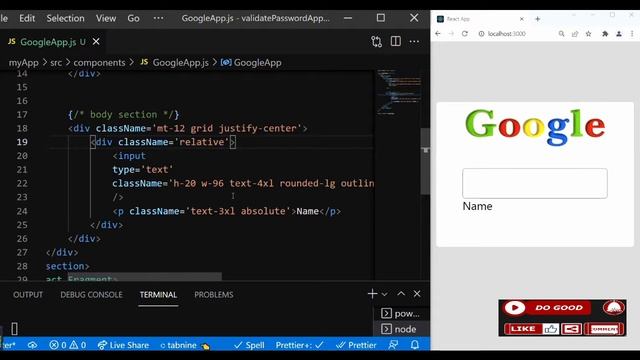The width and height of the screenshot is (640, 360).
Task: Click the share icon in overlay banner
Action: pos(571,329)
